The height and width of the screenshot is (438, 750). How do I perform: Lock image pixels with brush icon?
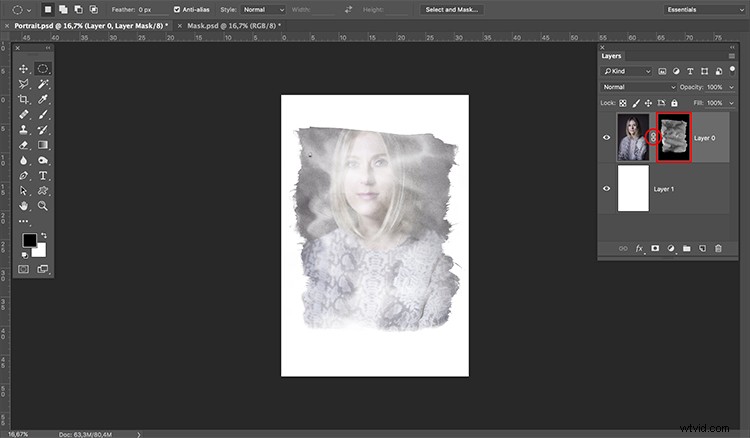coord(636,103)
